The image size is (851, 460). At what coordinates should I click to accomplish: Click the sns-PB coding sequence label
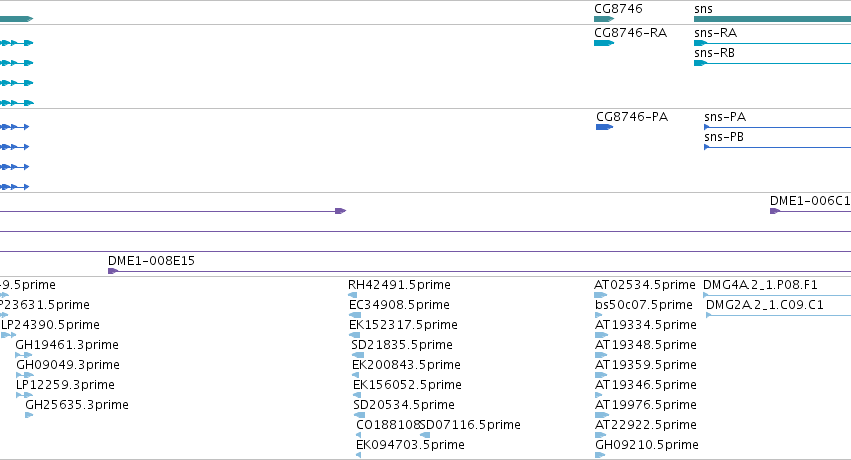point(723,137)
